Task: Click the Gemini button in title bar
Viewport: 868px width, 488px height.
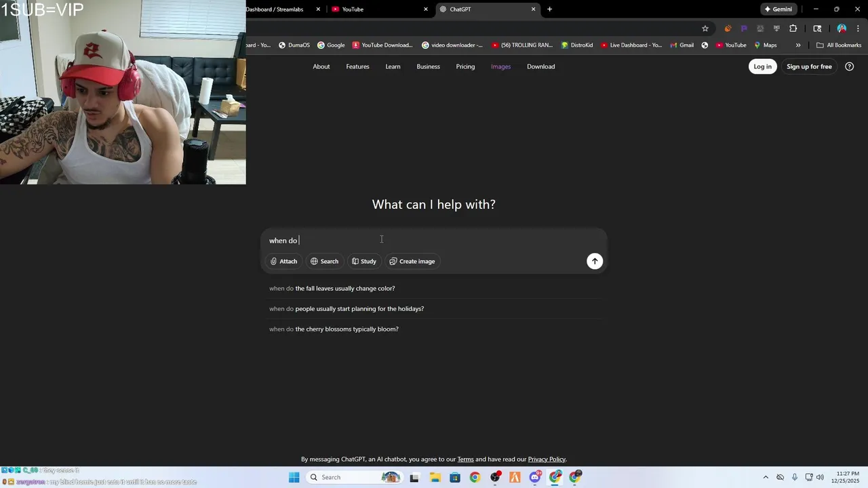Action: pos(778,9)
